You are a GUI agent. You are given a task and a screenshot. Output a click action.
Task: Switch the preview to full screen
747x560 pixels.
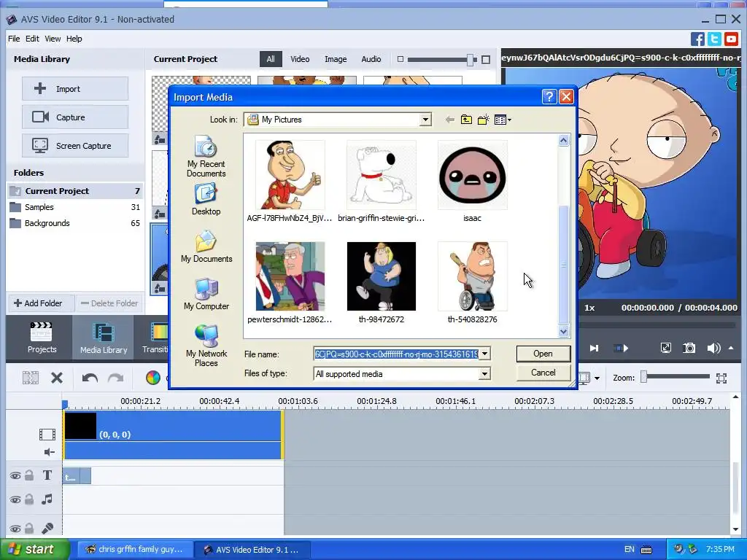click(x=665, y=348)
